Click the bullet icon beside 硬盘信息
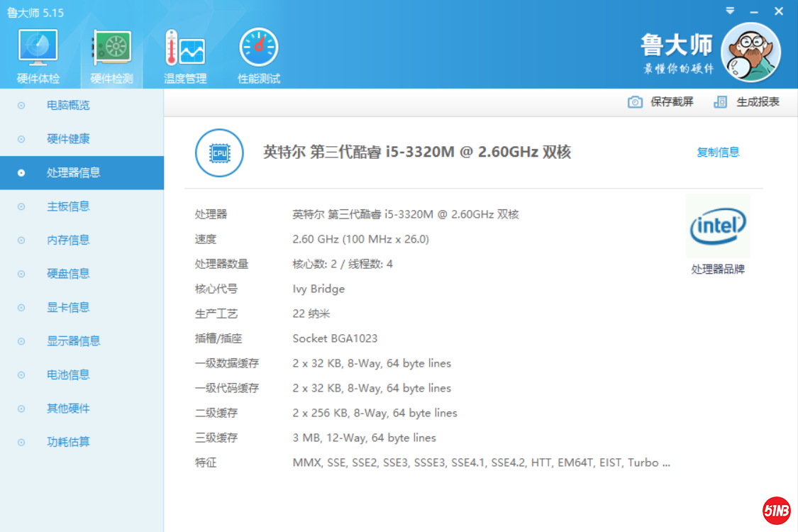This screenshot has width=798, height=532. click(21, 274)
